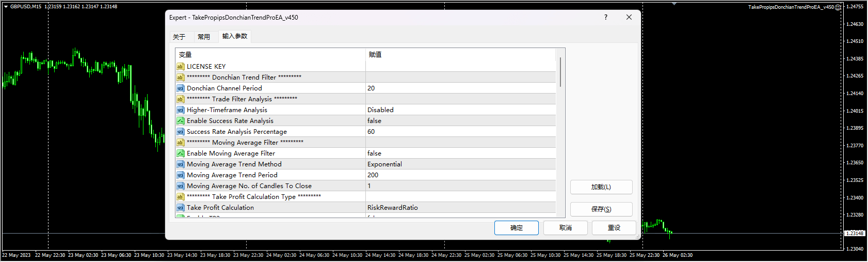868x262 pixels.
Task: Edit Moving Average Trend Period value 200
Action: [461, 175]
